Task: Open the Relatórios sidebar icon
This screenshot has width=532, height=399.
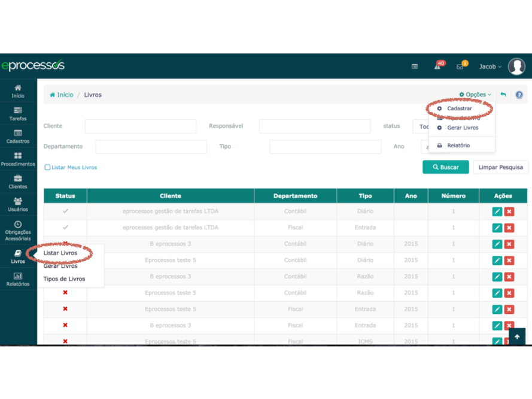Action: click(x=18, y=279)
